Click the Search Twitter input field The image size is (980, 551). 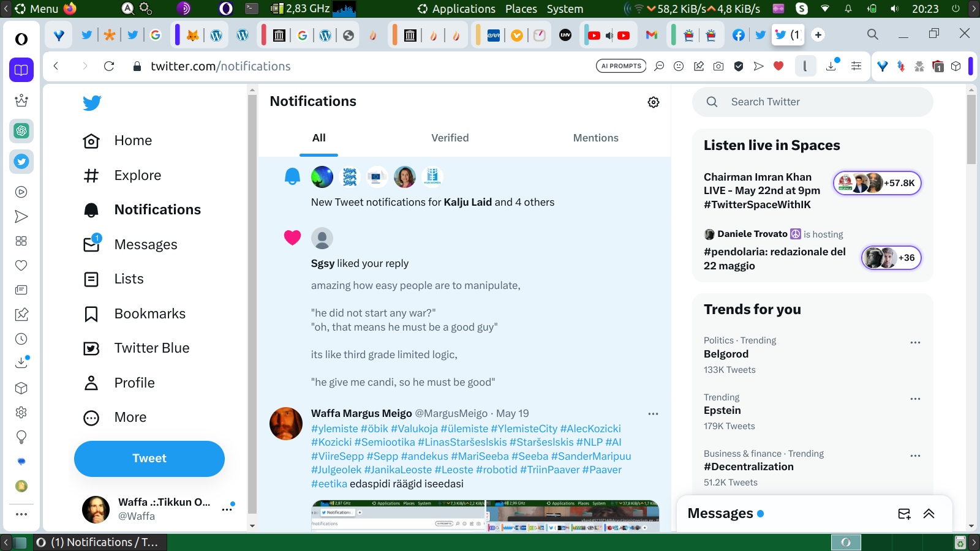(821, 102)
